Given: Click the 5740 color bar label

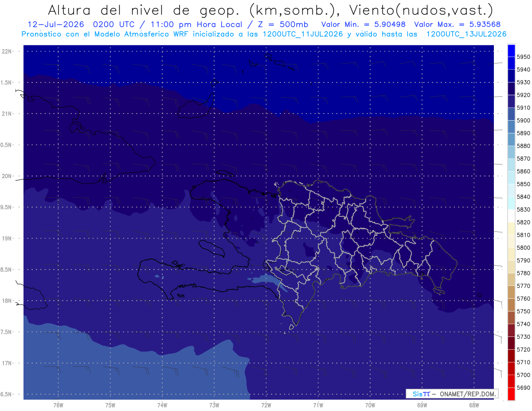Looking at the screenshot, I should 523,324.
